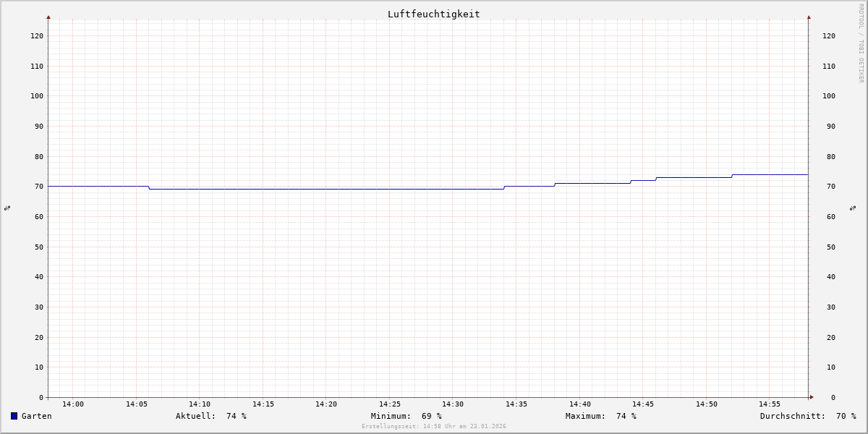
Task: Click the 90 label on left axis
Action: tap(39, 127)
